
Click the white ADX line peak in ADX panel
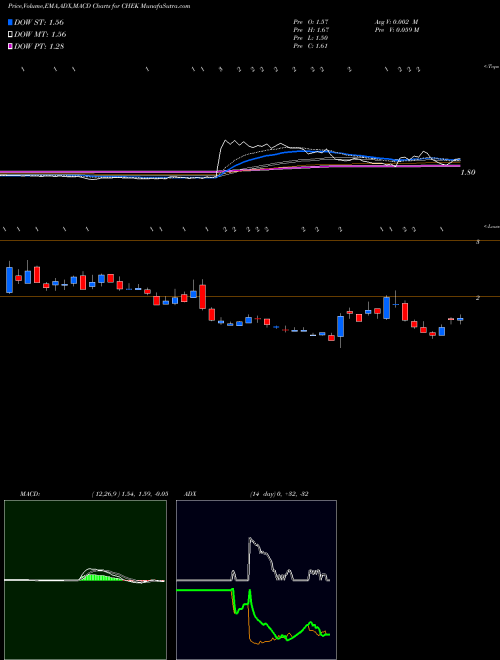[x=250, y=539]
